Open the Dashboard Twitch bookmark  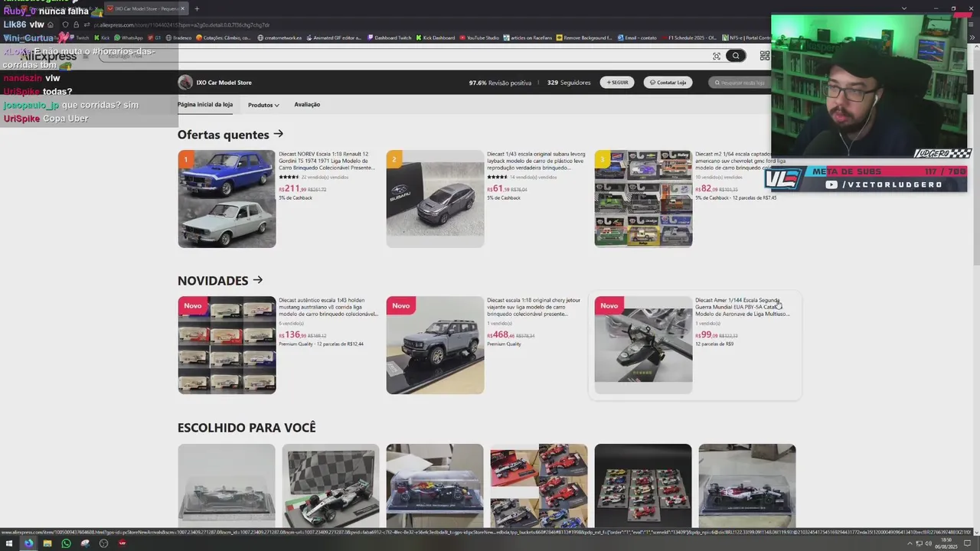point(389,37)
